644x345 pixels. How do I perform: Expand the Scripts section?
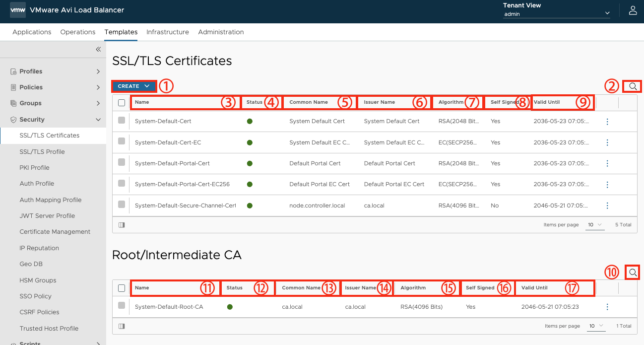[98, 343]
